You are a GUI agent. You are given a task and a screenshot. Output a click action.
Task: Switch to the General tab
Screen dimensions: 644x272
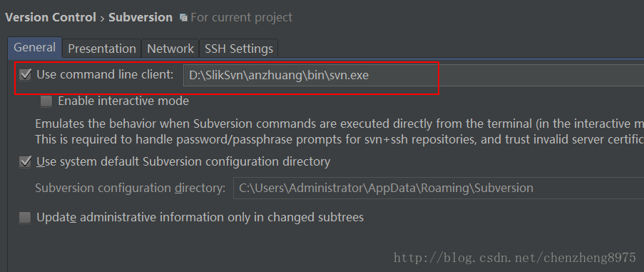point(35,48)
